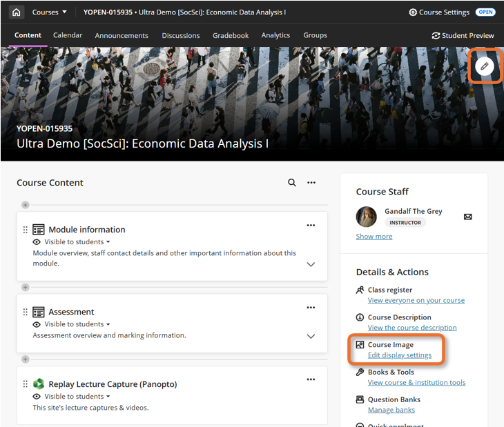Click Edit display settings link
The height and width of the screenshot is (427, 504).
(x=400, y=355)
